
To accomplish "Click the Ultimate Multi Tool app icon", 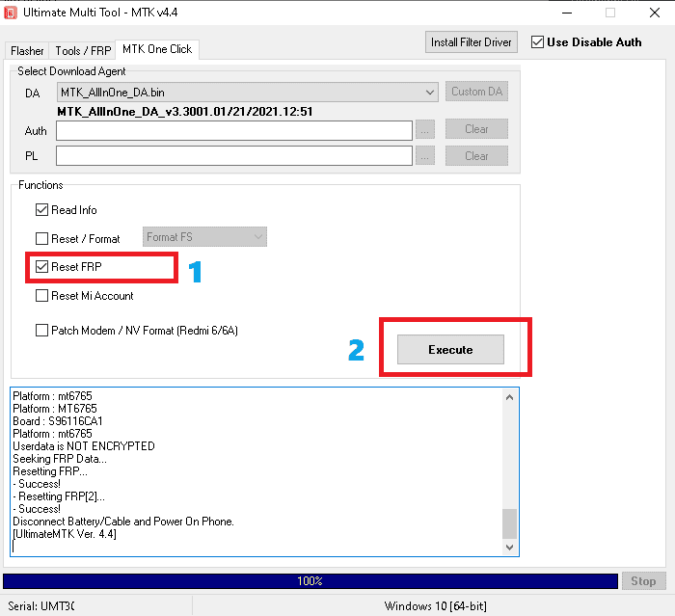I will [x=11, y=13].
